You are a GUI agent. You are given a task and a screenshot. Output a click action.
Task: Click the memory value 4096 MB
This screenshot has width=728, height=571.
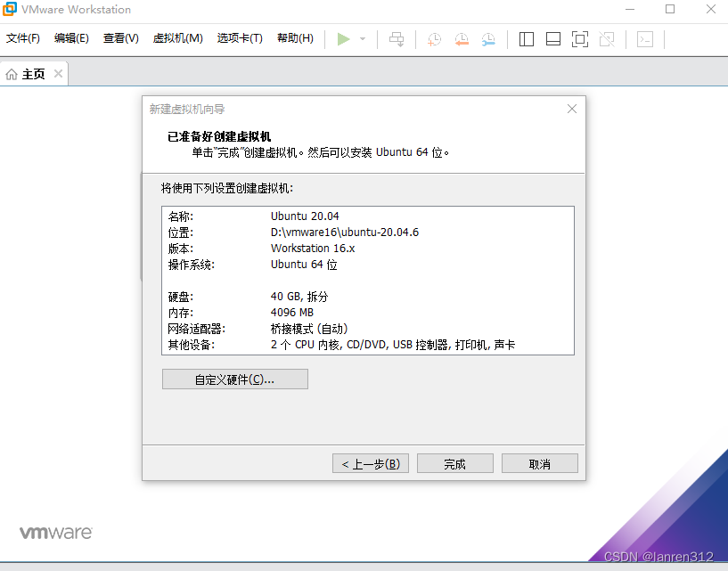pyautogui.click(x=292, y=313)
